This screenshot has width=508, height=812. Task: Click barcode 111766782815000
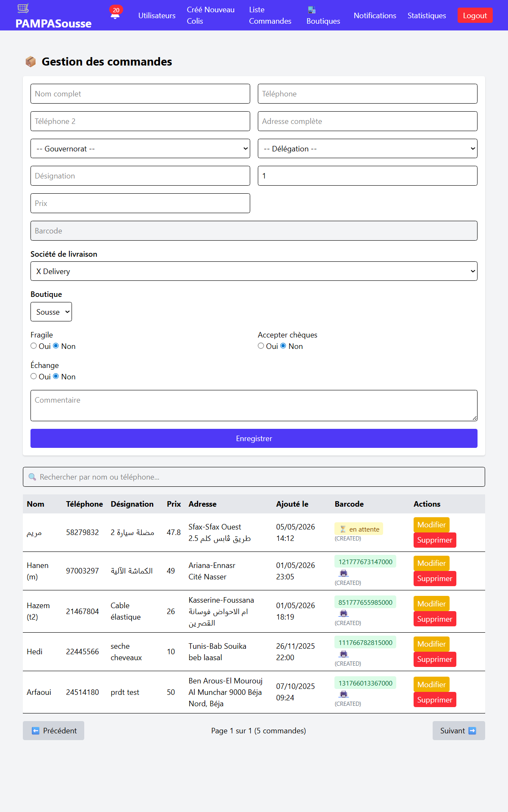pyautogui.click(x=365, y=642)
